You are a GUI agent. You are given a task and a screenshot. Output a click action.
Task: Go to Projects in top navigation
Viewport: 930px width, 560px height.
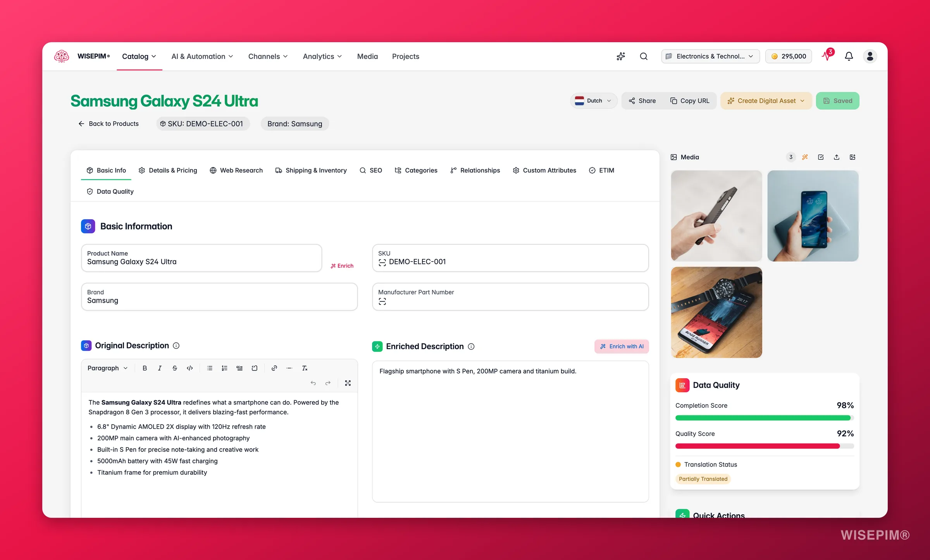(406, 56)
